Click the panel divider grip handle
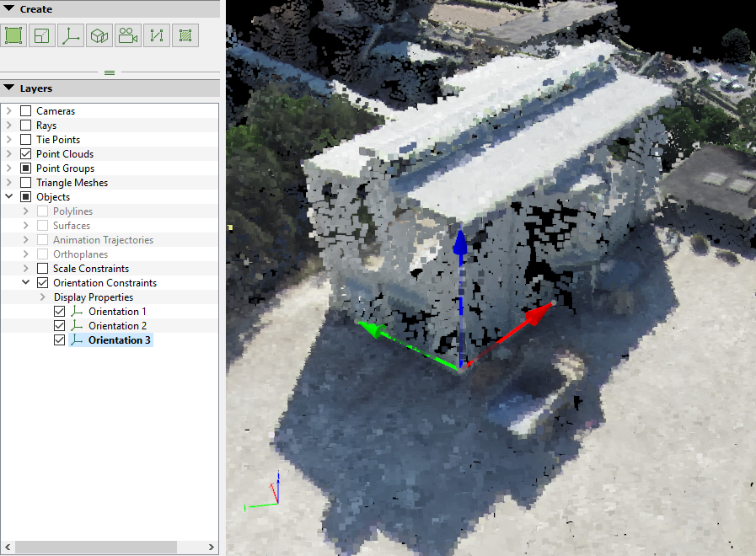This screenshot has width=756, height=556. coord(110,72)
